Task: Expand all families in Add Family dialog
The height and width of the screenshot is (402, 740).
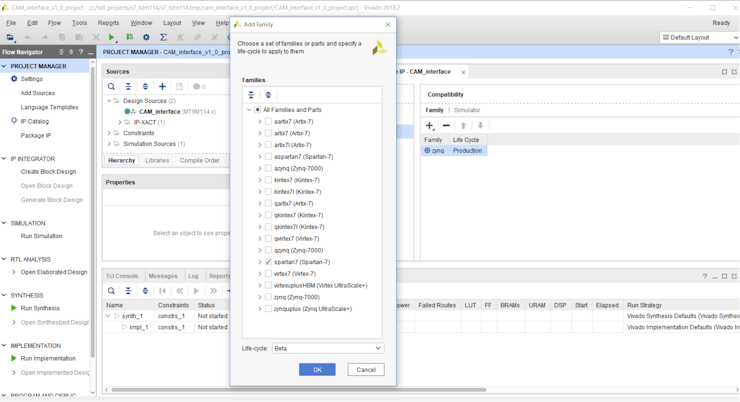Action: point(268,95)
